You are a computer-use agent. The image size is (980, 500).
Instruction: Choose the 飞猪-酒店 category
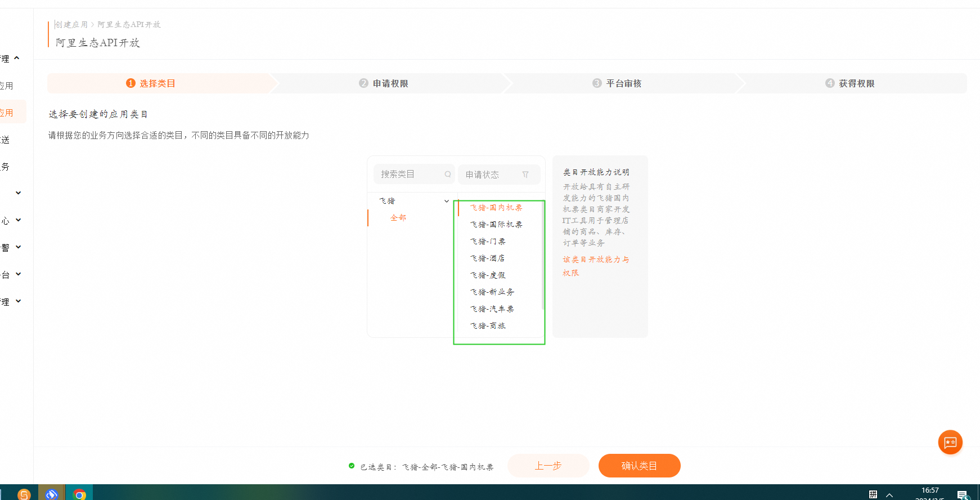pos(487,258)
